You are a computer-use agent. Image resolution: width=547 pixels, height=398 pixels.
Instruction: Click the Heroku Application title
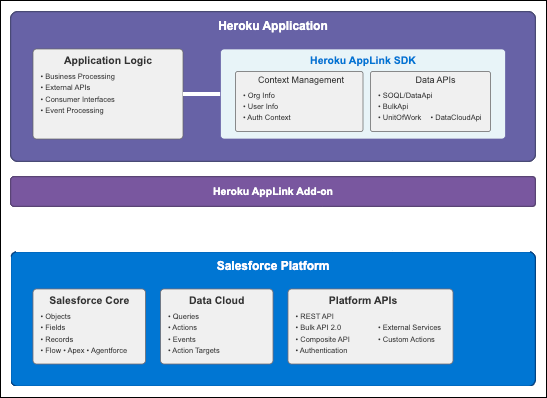click(x=273, y=26)
